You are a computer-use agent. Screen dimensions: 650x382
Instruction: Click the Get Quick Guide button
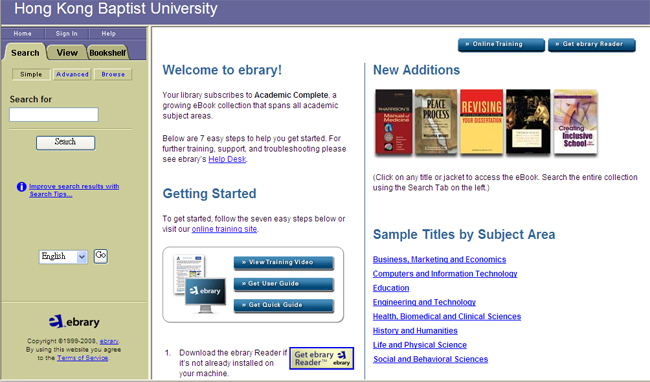284,305
